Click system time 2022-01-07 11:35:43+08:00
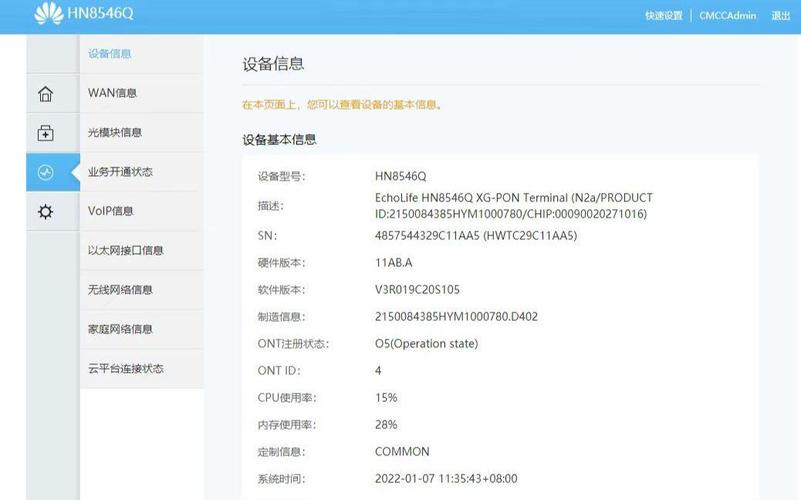The height and width of the screenshot is (500, 801). 446,479
